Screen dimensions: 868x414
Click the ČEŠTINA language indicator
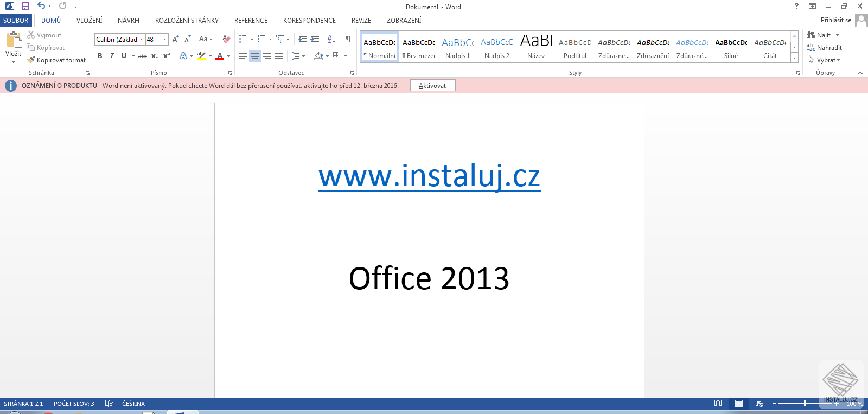[133, 403]
